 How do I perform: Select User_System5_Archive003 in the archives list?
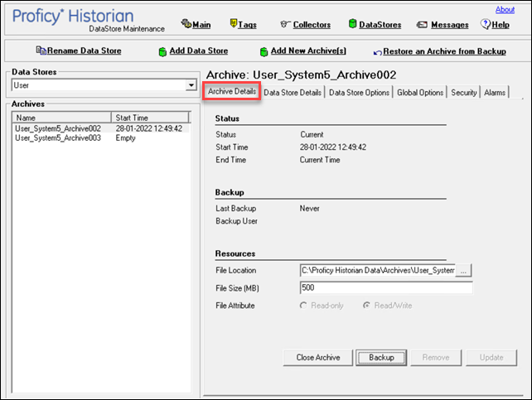(58, 138)
